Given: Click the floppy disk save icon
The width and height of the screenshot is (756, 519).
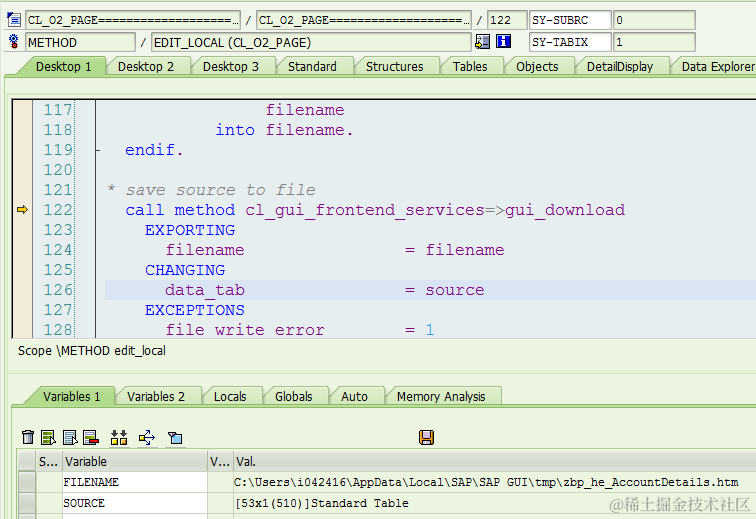Looking at the screenshot, I should 426,437.
